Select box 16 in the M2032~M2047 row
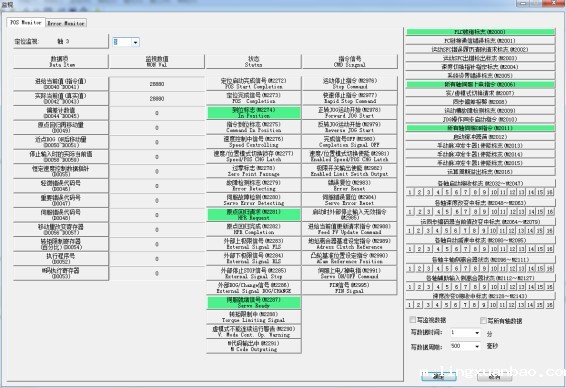 click(x=550, y=192)
